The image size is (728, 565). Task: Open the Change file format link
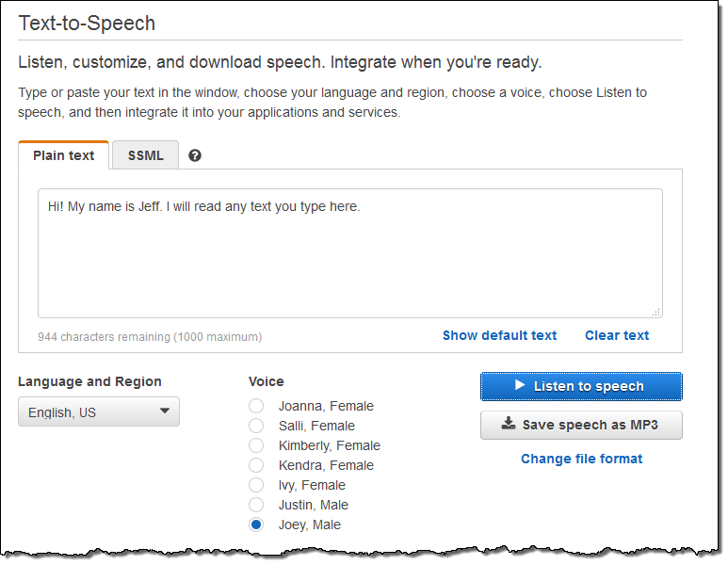pos(581,459)
